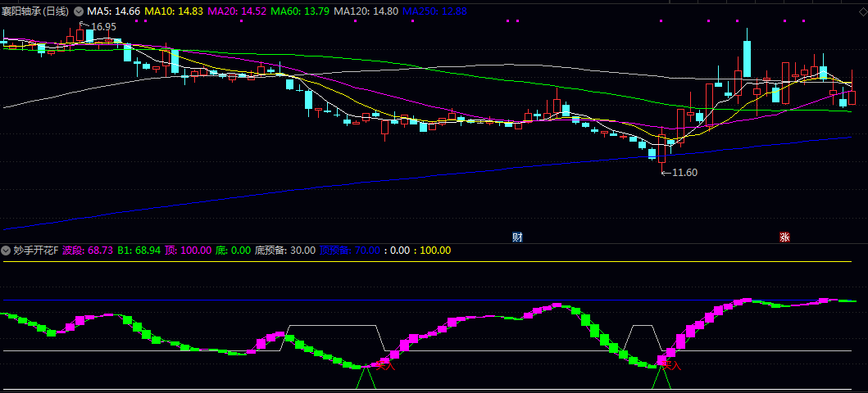Expand the dropdown arrow beside 妙手开花F
The image size is (868, 393).
coord(7,251)
